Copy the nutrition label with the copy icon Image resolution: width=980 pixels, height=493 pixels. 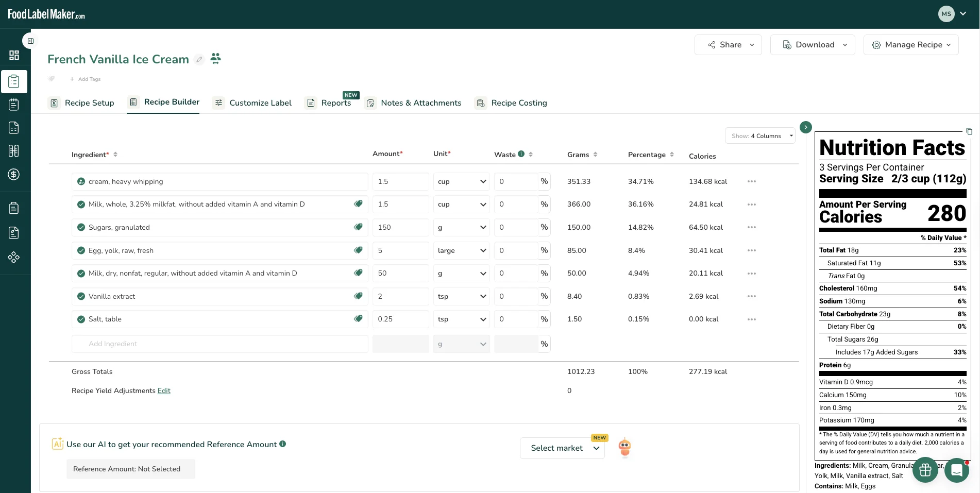[x=969, y=131]
